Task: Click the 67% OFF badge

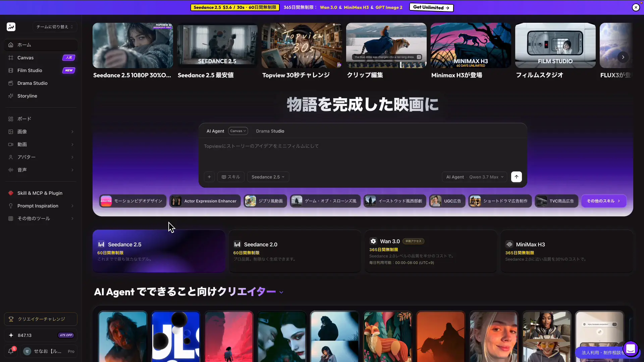Action: (x=66, y=335)
